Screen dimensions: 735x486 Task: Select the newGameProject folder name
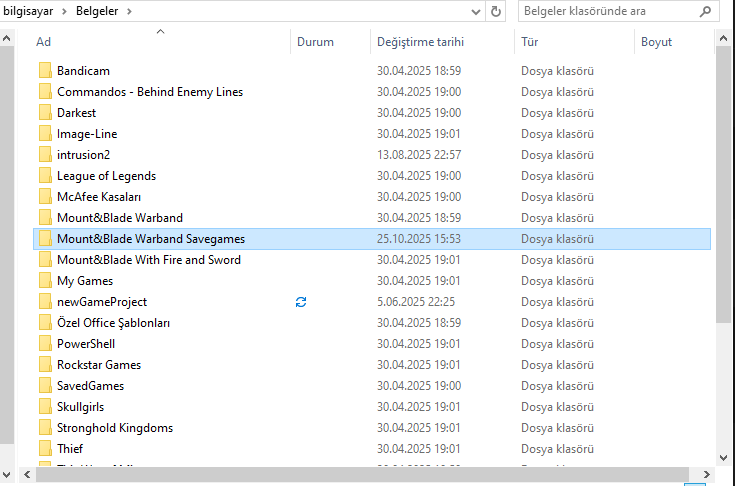click(x=102, y=302)
